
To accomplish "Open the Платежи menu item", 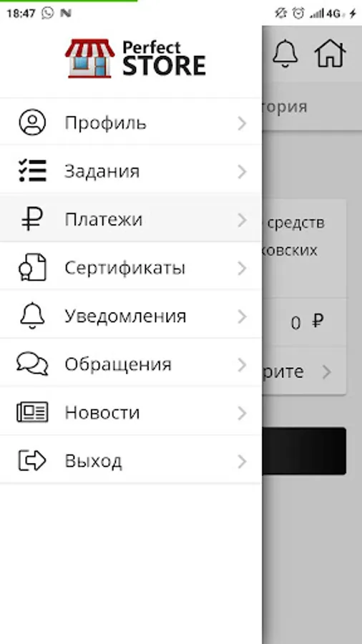I will [130, 218].
